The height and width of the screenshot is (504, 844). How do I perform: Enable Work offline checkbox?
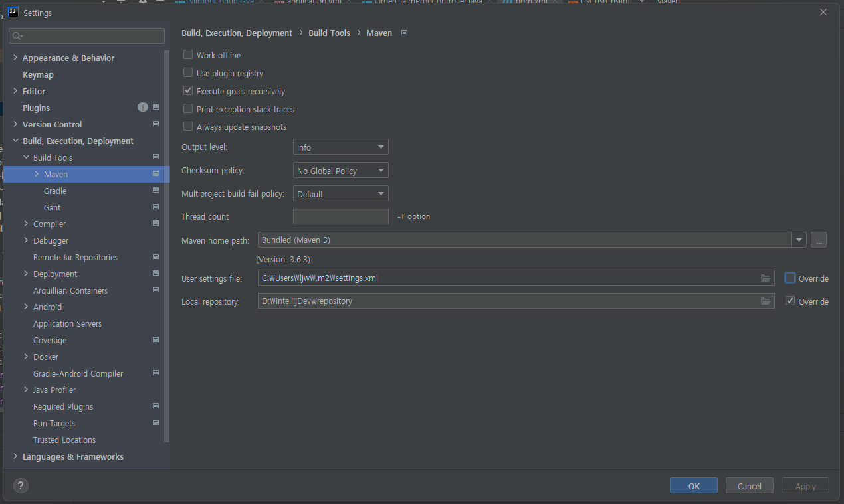tap(188, 55)
